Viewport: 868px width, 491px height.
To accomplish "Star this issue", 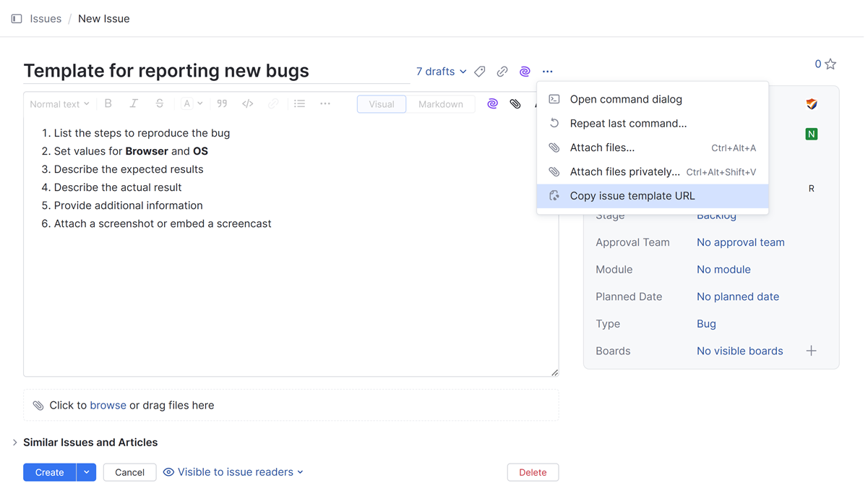I will 830,64.
